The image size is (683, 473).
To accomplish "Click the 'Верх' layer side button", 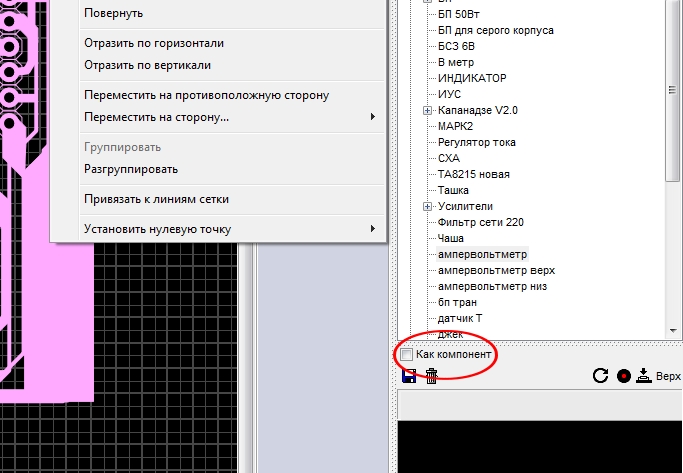I will (669, 377).
